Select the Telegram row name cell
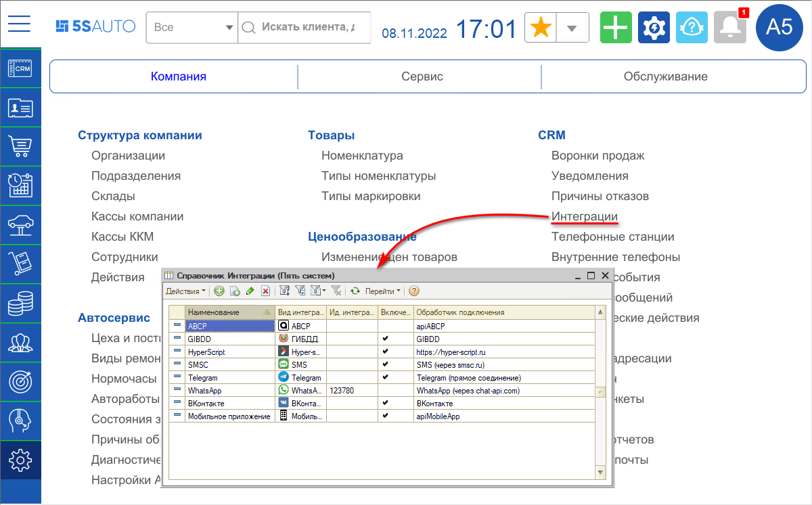The height and width of the screenshot is (505, 812). (x=230, y=377)
